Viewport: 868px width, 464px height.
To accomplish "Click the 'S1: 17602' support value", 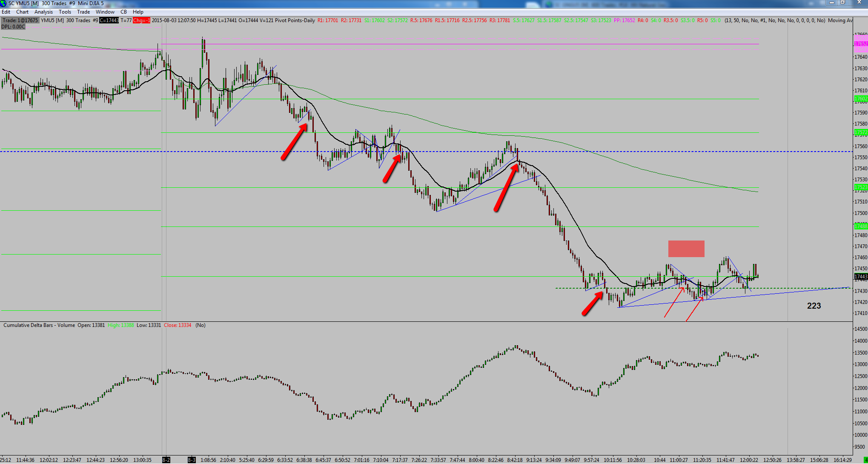I will (375, 20).
